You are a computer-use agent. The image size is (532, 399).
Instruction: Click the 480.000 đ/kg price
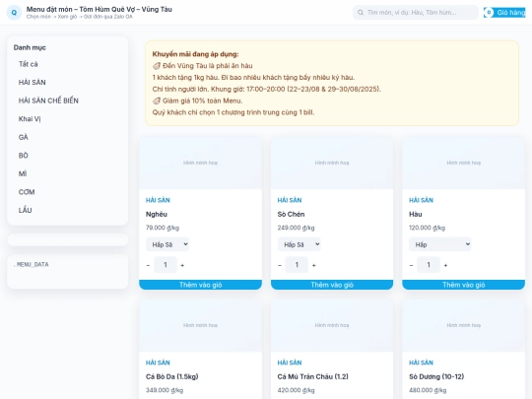click(x=428, y=390)
